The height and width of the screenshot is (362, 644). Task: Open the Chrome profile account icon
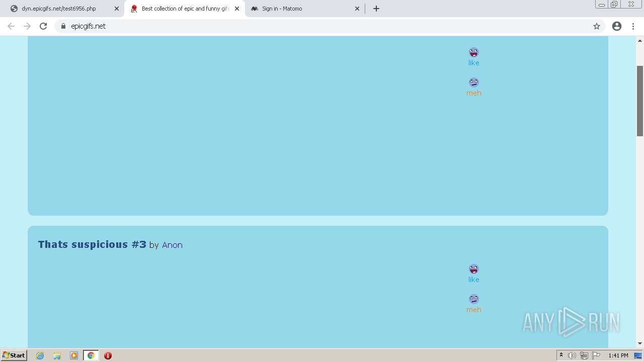point(617,26)
